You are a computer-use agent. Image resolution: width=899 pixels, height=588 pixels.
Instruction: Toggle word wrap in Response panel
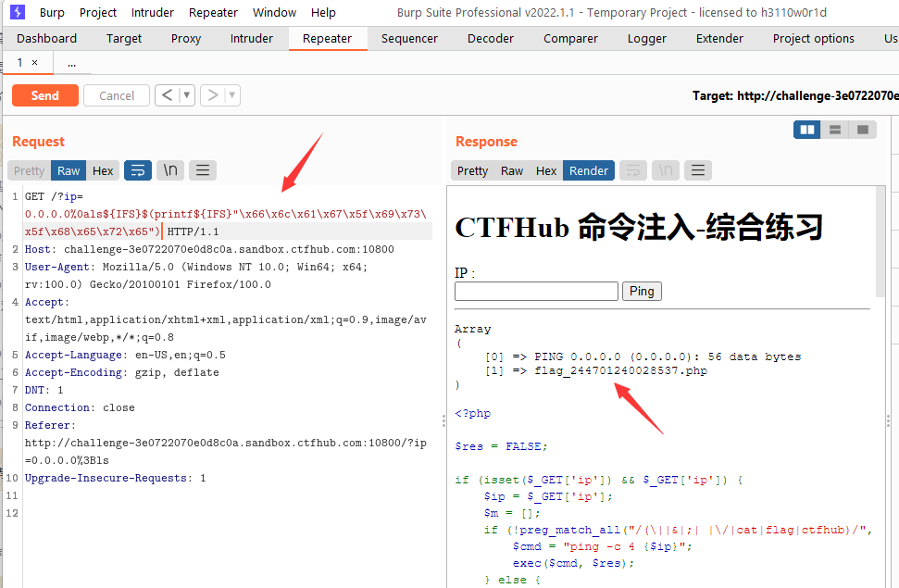(633, 170)
